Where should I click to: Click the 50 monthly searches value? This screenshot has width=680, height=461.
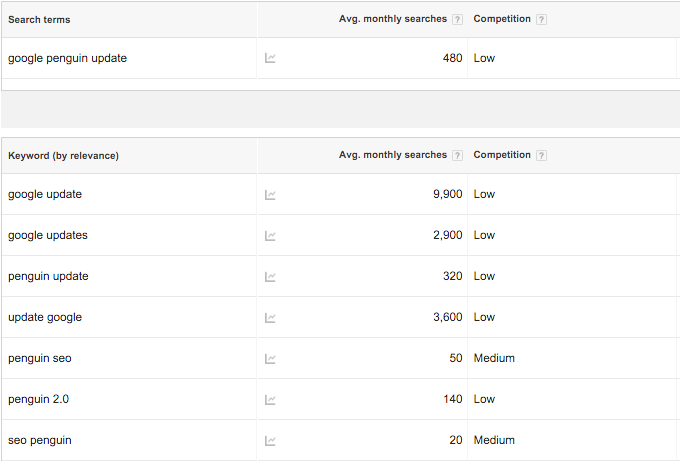(456, 358)
